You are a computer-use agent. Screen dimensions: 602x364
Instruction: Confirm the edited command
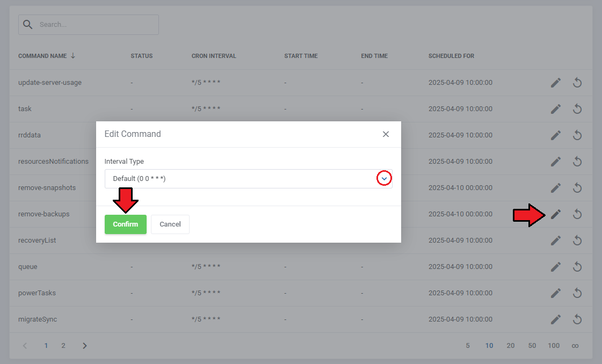[126, 224]
